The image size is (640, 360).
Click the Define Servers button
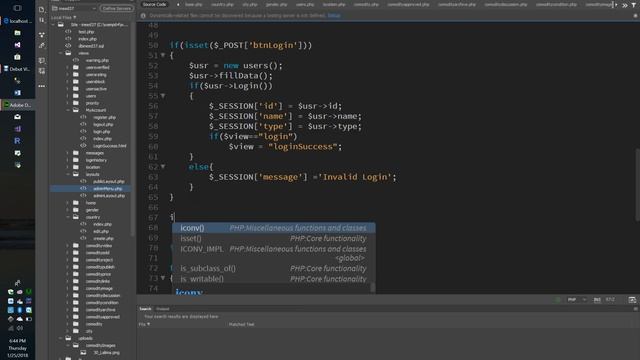(x=116, y=8)
